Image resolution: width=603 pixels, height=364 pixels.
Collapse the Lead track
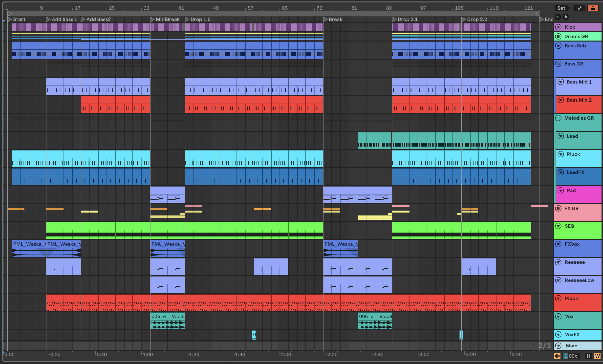click(561, 136)
